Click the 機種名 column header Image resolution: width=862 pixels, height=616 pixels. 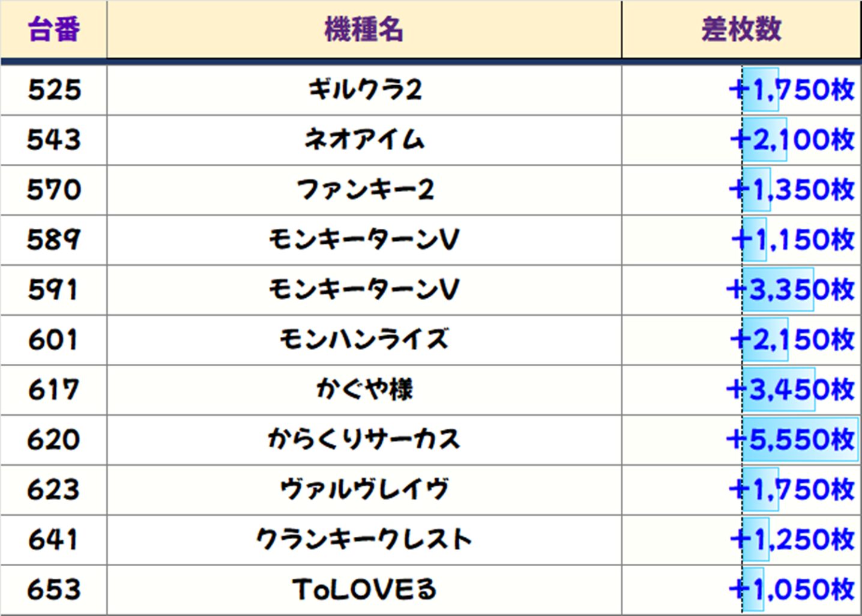(x=364, y=29)
